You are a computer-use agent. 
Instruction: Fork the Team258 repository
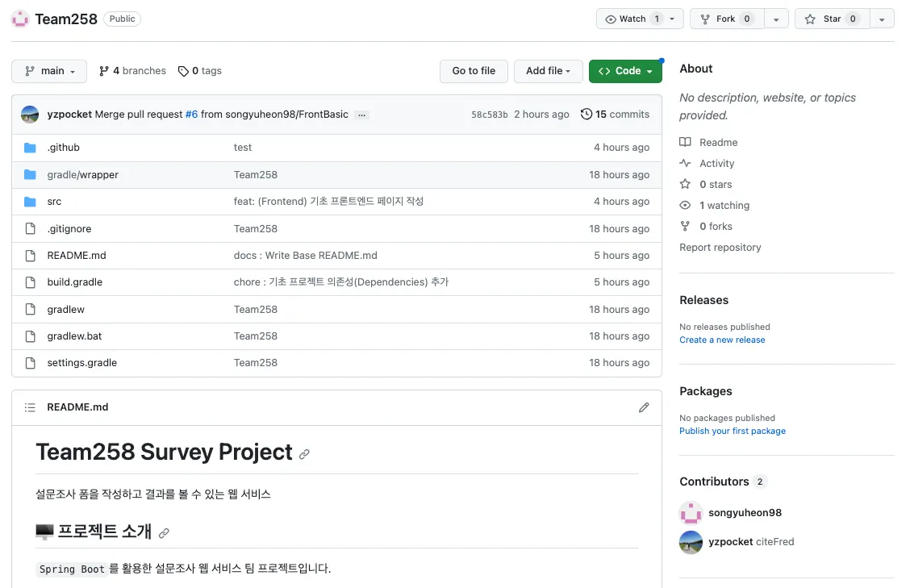tap(727, 19)
